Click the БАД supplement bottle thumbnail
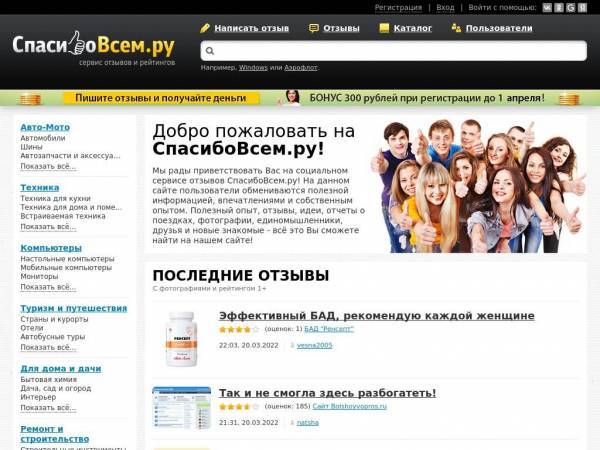 pos(181,339)
